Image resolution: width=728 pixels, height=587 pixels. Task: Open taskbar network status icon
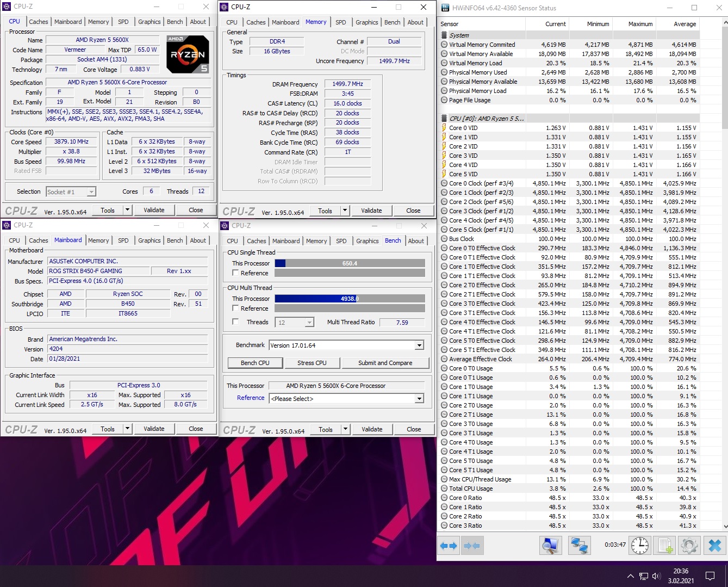pyautogui.click(x=643, y=576)
